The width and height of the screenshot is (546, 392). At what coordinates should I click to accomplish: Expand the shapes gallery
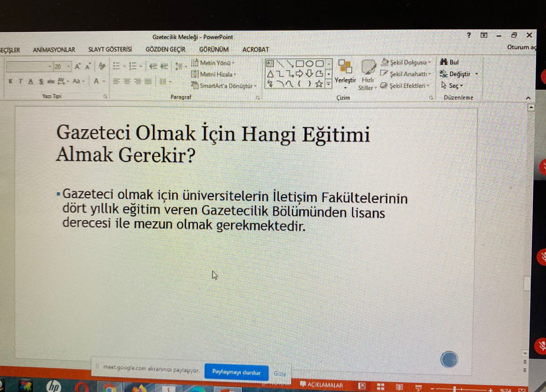[328, 84]
